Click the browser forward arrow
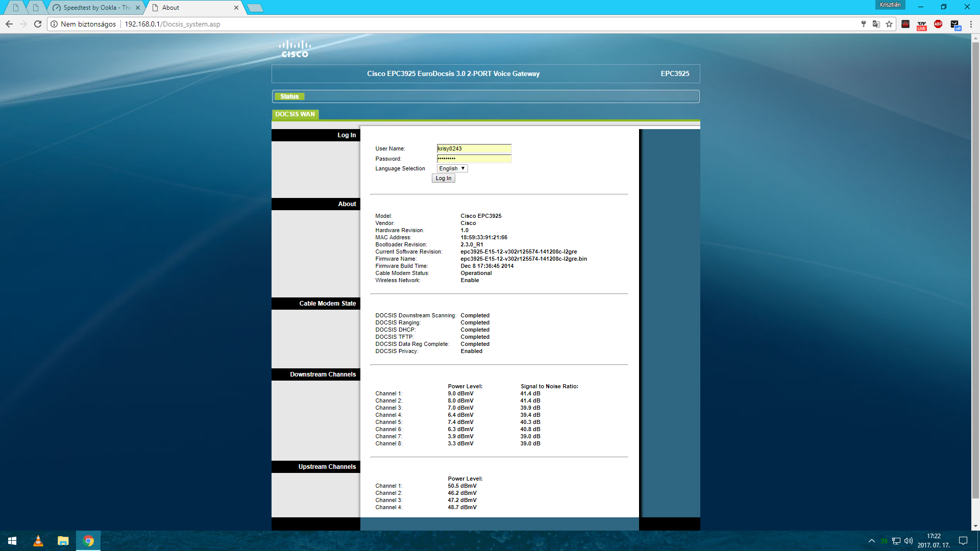The width and height of the screenshot is (980, 551). tap(23, 24)
